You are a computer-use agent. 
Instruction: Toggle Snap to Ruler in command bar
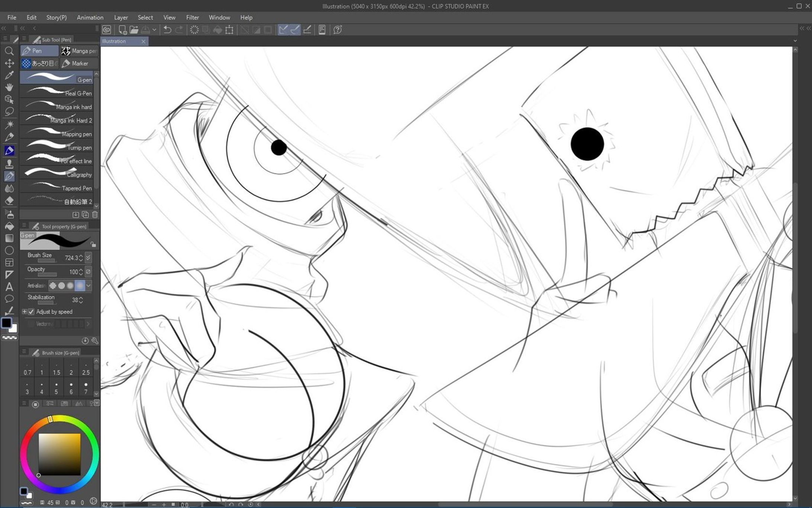(x=283, y=30)
